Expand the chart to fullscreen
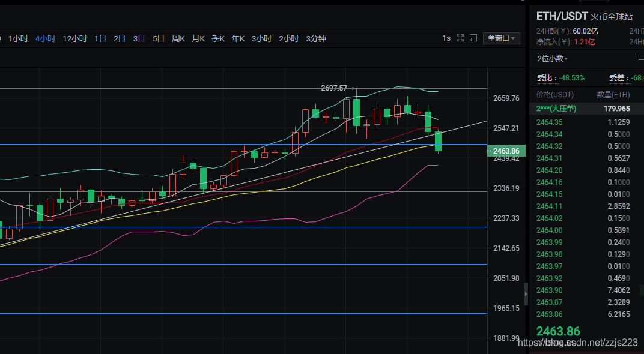The height and width of the screenshot is (354, 644). pos(460,38)
